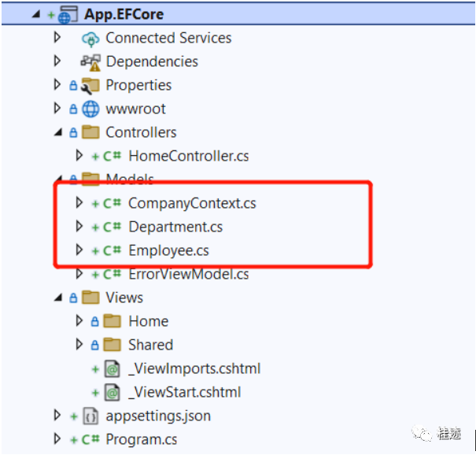The image size is (476, 455).
Task: Open ErrorViewModel.cs
Action: tap(189, 274)
